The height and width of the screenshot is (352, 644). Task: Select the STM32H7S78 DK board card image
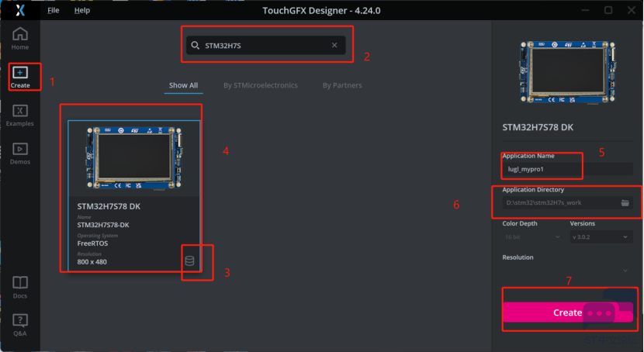click(134, 158)
